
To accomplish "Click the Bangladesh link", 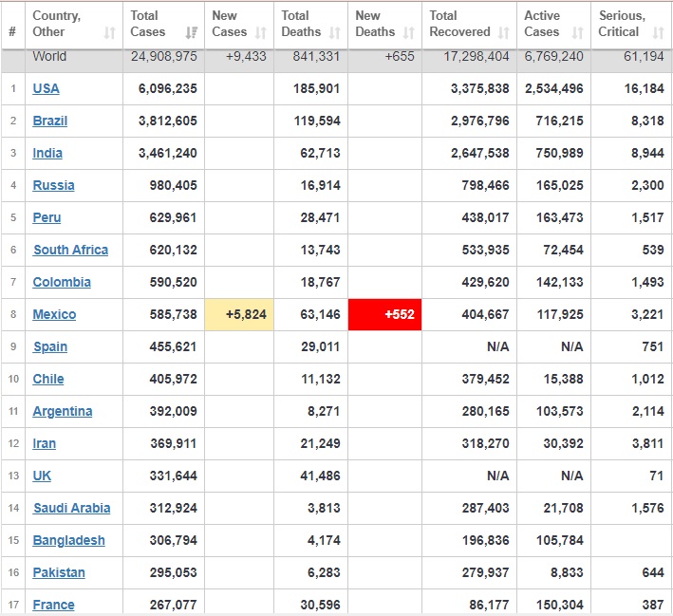I will click(68, 540).
